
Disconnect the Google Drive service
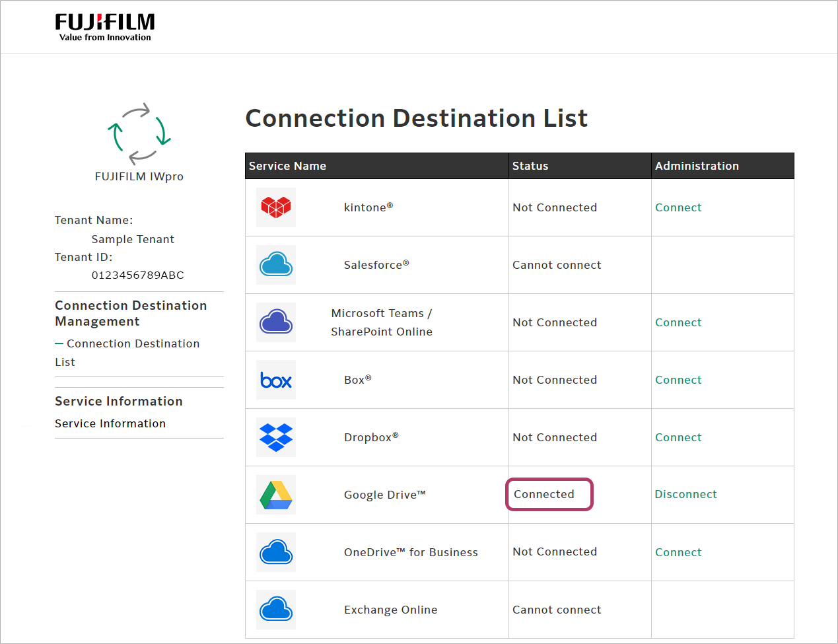[685, 494]
